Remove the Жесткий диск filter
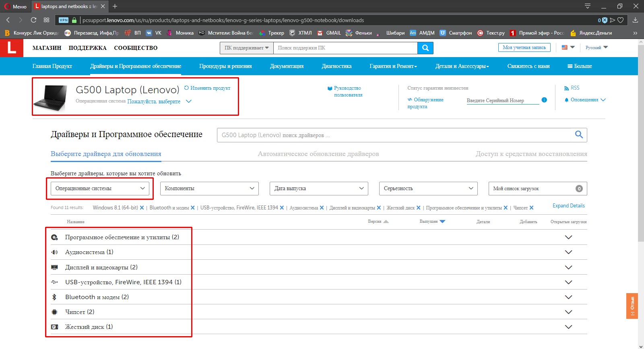The height and width of the screenshot is (349, 644). click(x=418, y=208)
